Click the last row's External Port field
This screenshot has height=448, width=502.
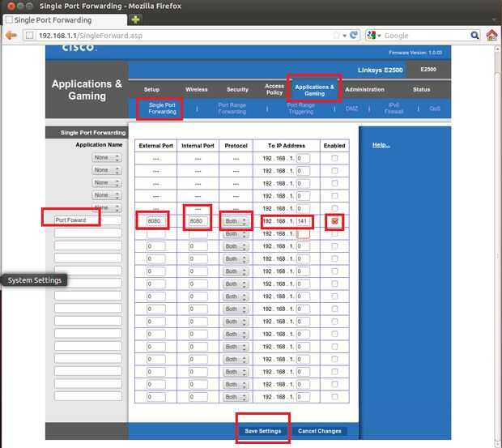pyautogui.click(x=155, y=397)
